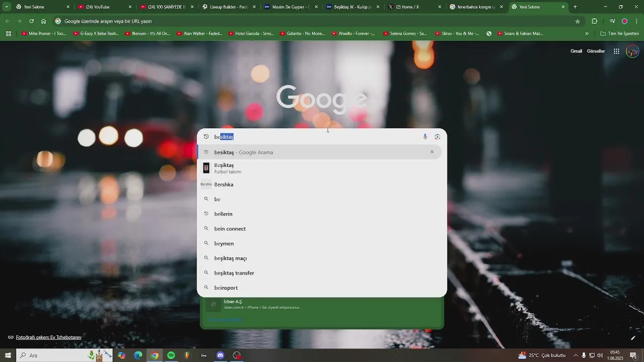Switch to the (24) YouTube tab

coord(105,7)
